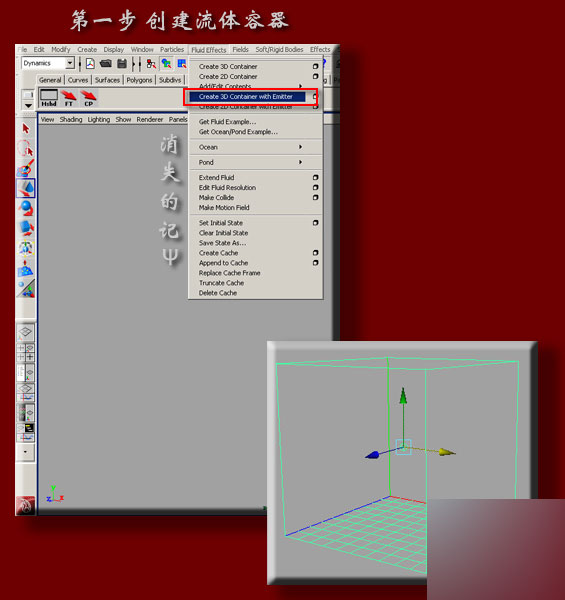Open option box for Create Cache
This screenshot has height=600, width=565.
316,253
